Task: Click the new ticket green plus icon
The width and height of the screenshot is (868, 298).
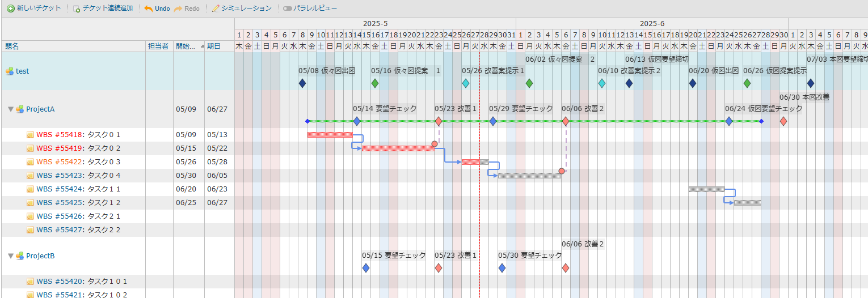Action: tap(10, 8)
